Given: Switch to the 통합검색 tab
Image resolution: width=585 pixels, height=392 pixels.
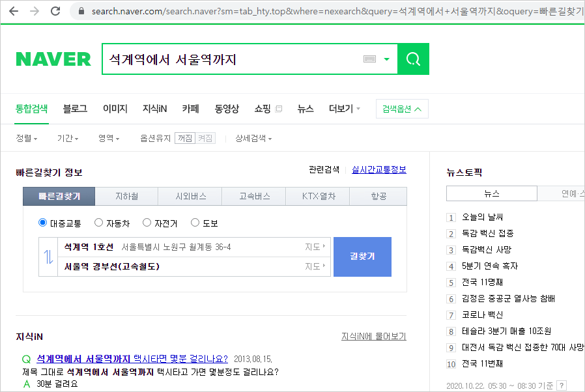Looking at the screenshot, I should click(x=31, y=109).
